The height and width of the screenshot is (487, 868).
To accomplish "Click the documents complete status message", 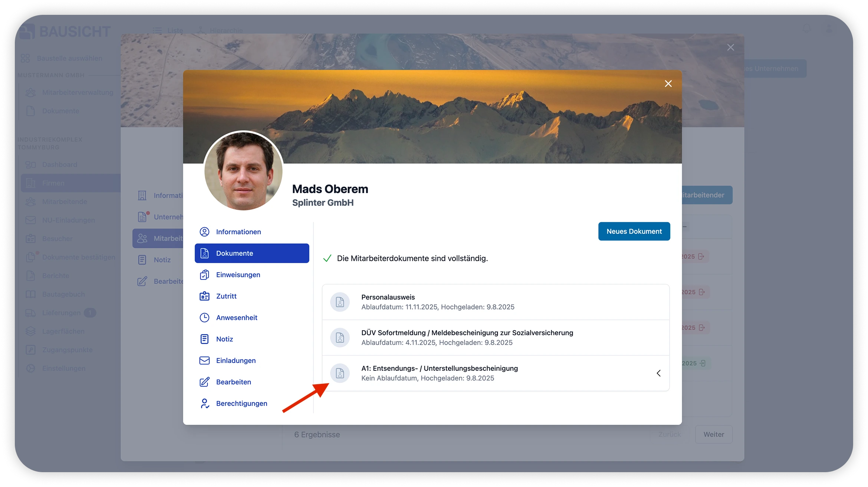I will click(x=412, y=258).
